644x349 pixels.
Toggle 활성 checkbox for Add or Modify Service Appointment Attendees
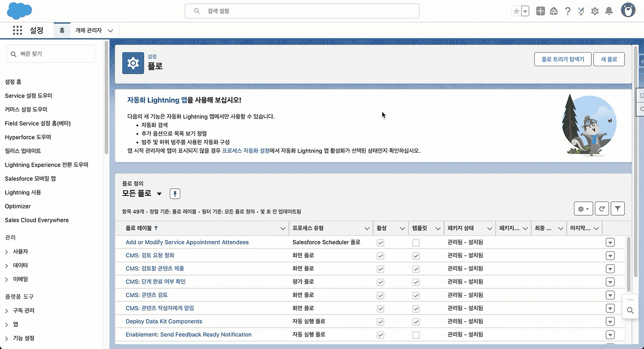click(x=380, y=243)
